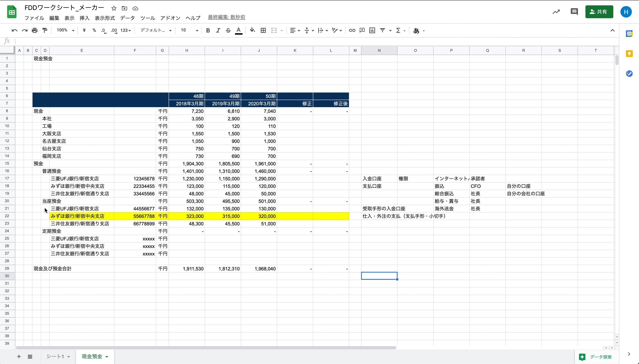Open the 最終編集: 数秒前 history link
The image size is (639, 364).
coord(226,17)
